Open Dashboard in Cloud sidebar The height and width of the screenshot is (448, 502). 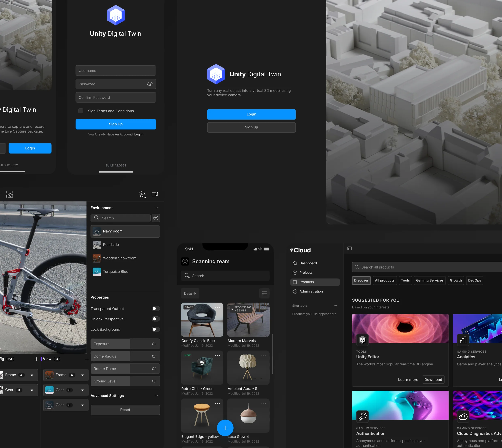click(x=315, y=263)
